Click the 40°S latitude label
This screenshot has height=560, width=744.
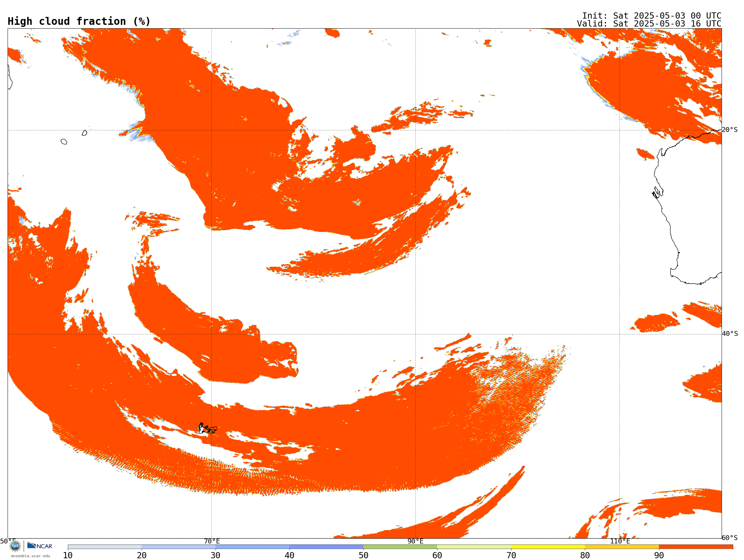pyautogui.click(x=730, y=334)
